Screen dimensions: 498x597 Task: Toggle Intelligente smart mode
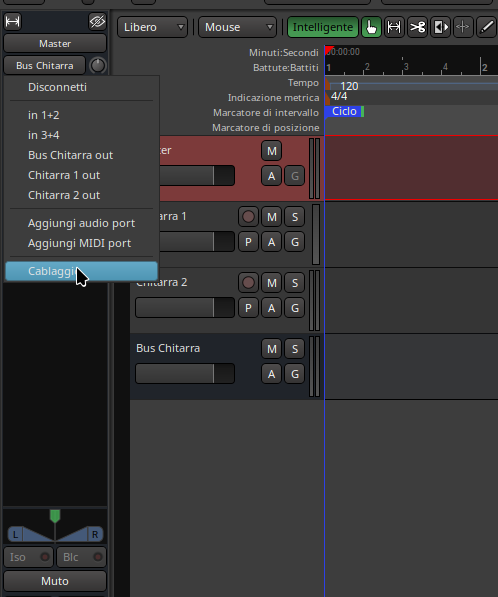click(x=323, y=27)
